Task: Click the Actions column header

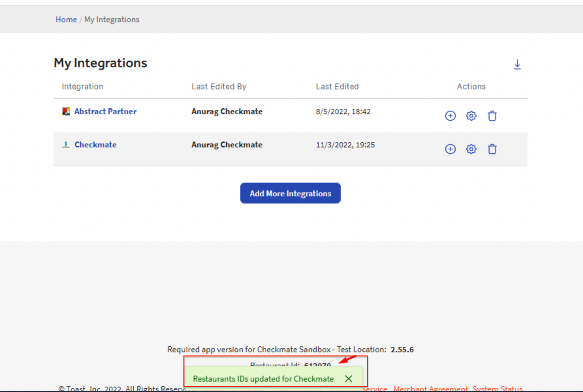Action: tap(471, 87)
